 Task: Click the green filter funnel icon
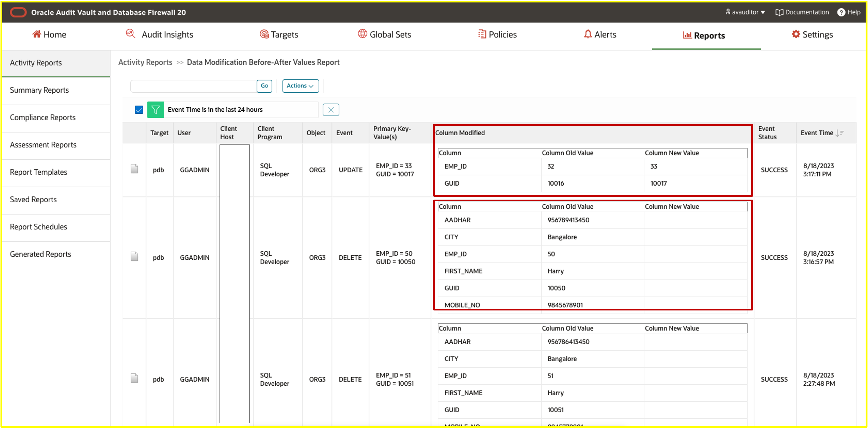[155, 109]
